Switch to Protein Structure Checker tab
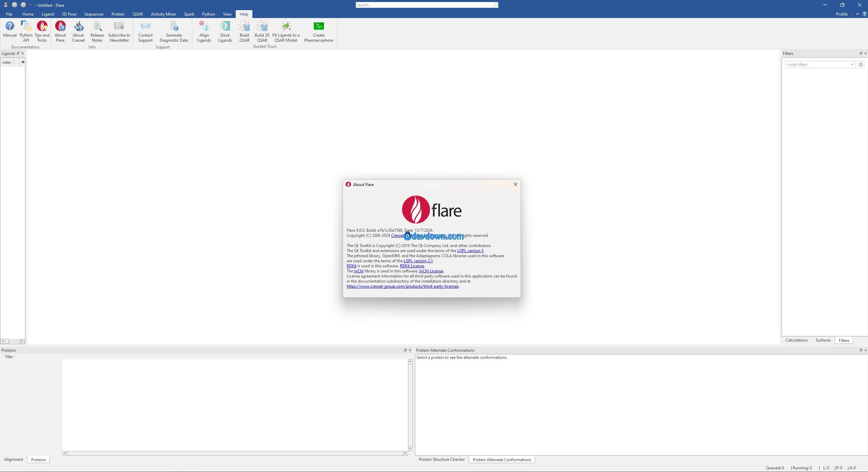 [441, 459]
